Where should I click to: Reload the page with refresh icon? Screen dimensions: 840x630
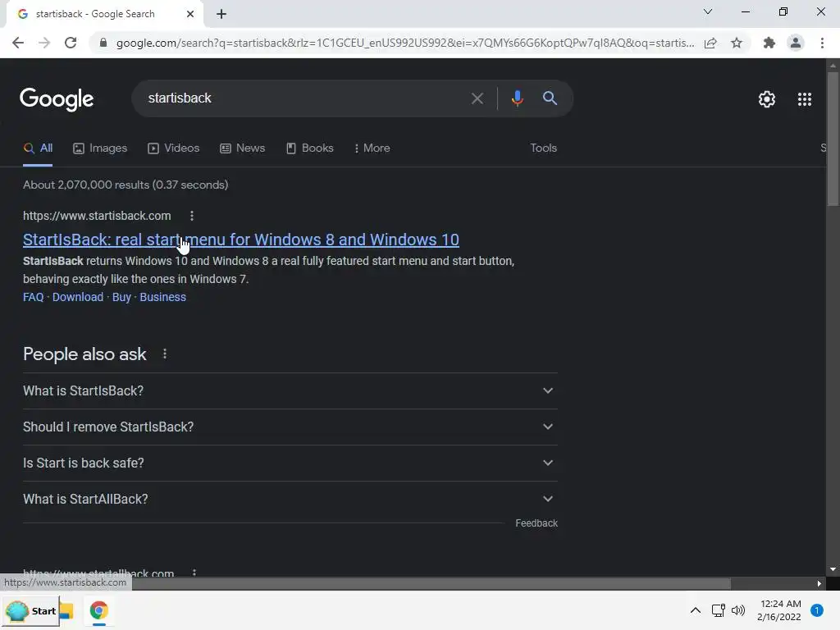tap(71, 43)
